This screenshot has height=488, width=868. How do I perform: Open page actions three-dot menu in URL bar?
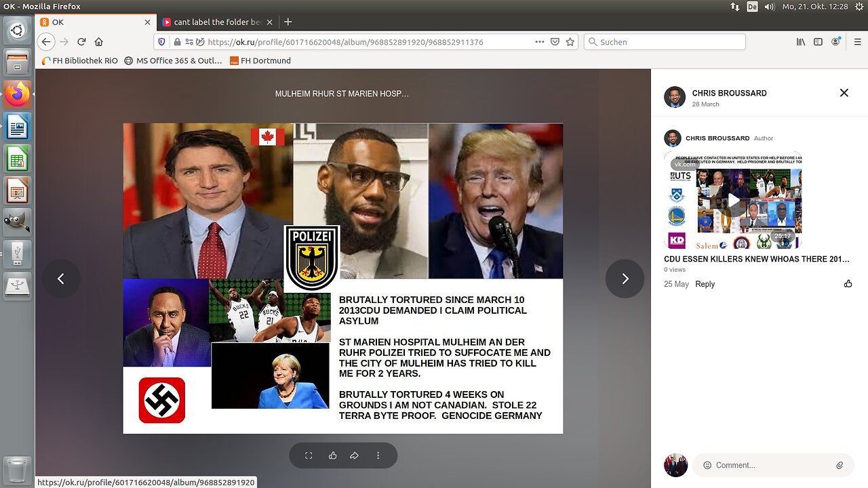540,41
